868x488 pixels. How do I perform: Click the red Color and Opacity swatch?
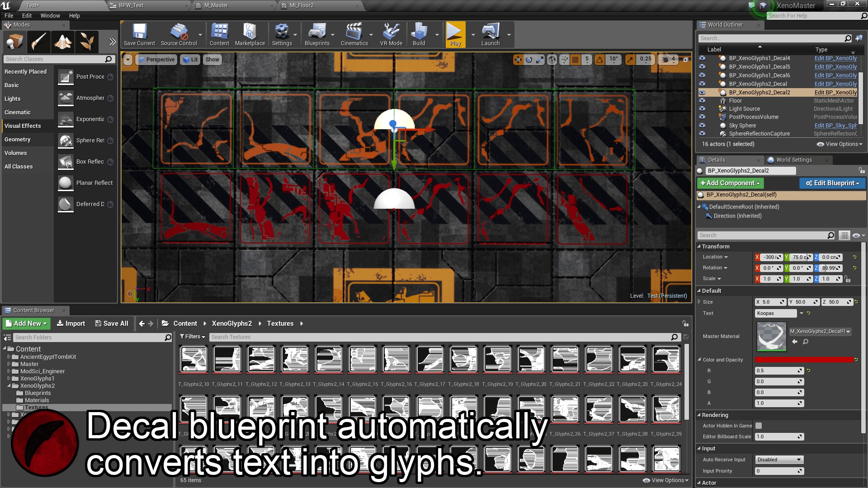[804, 360]
